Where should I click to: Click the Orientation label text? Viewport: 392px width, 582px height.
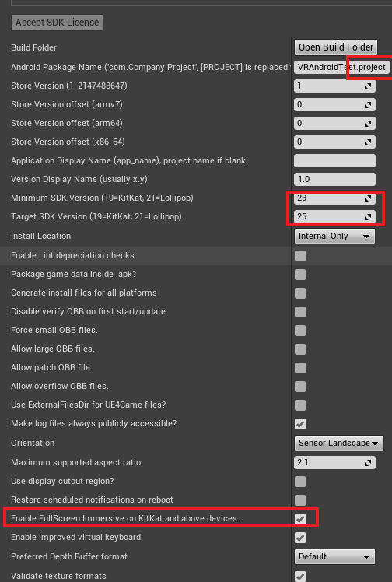click(x=33, y=443)
